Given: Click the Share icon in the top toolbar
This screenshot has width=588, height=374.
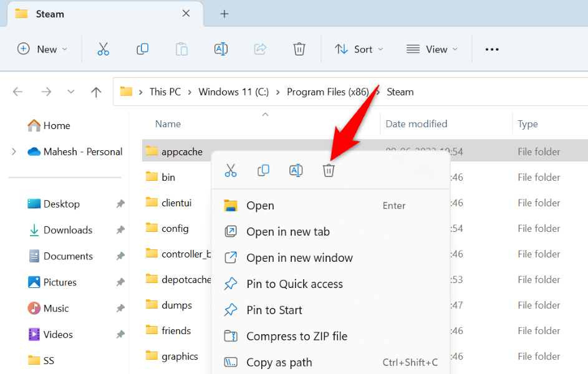Looking at the screenshot, I should tap(260, 49).
